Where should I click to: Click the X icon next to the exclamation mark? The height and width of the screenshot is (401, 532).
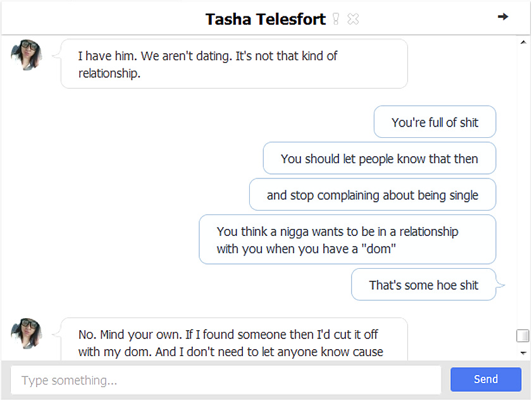pyautogui.click(x=353, y=18)
